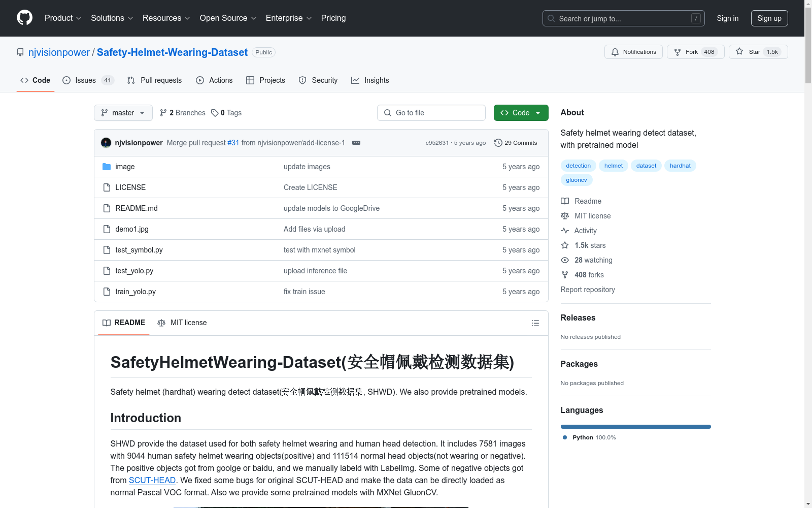Click the eye icon beside 28 watching
The height and width of the screenshot is (508, 812).
[x=565, y=260]
